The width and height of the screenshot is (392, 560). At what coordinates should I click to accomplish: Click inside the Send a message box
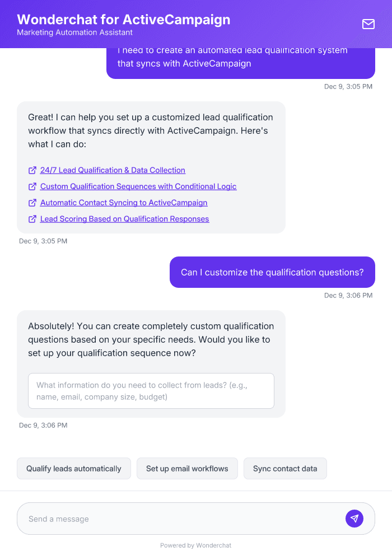[168, 518]
